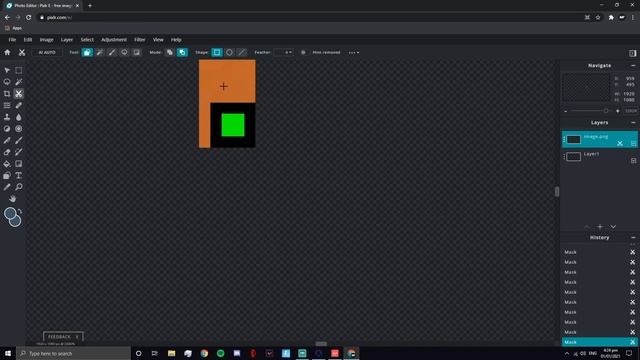Open the foreground color swatch
Screen dimensions: 640x360
[10, 213]
